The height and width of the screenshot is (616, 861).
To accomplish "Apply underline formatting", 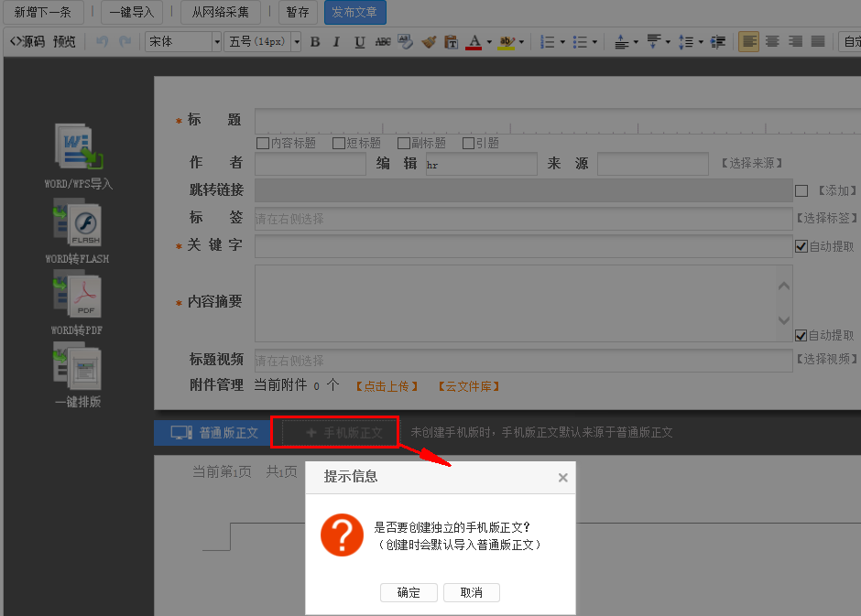I will click(x=359, y=42).
